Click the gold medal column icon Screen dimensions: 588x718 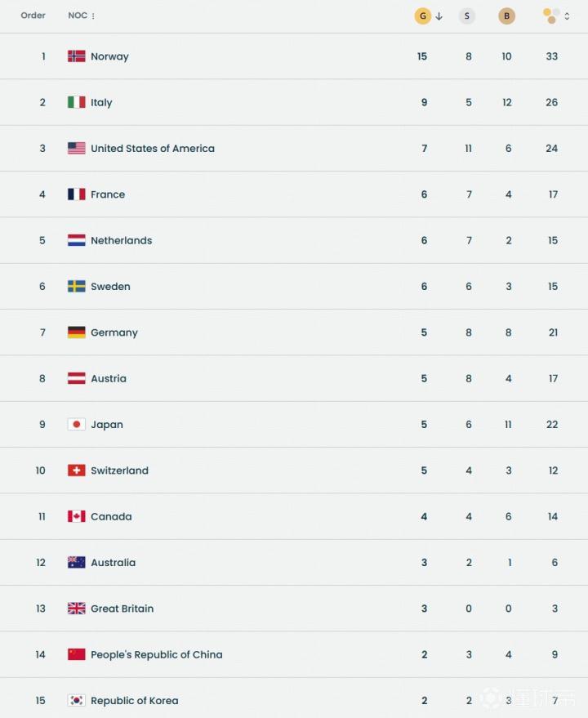pos(422,16)
